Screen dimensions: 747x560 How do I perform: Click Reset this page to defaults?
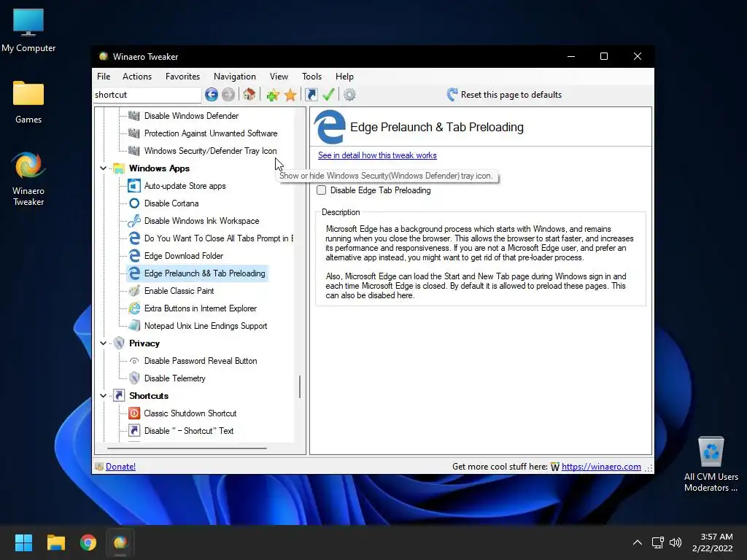504,94
